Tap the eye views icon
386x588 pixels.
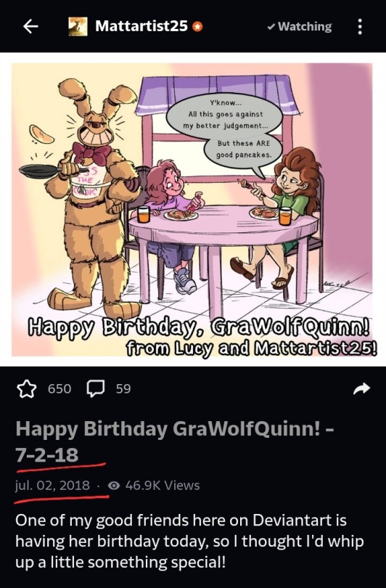click(x=114, y=486)
